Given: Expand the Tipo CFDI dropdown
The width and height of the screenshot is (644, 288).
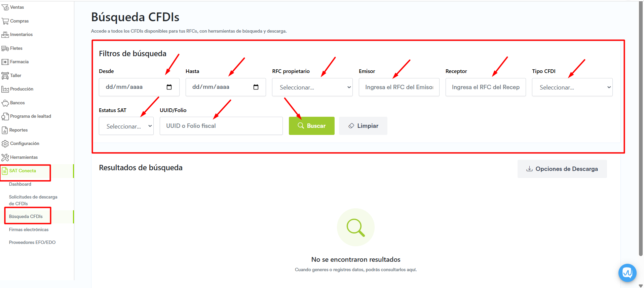Looking at the screenshot, I should 572,87.
